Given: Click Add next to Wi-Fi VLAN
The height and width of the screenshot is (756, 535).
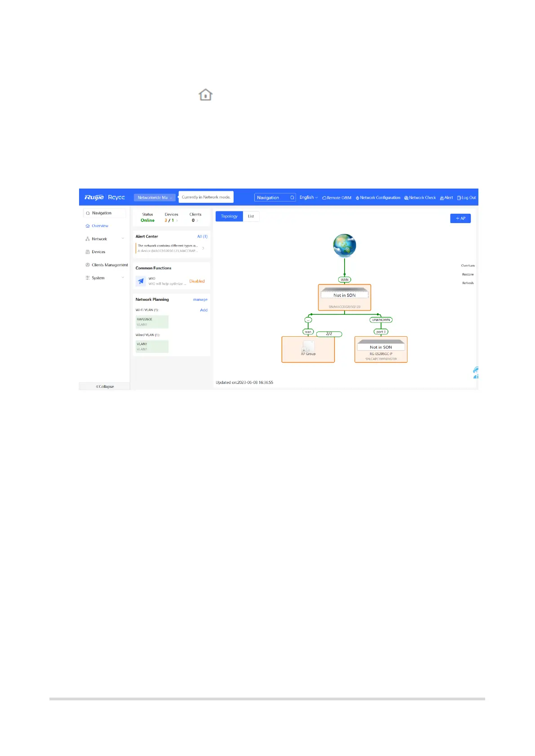Looking at the screenshot, I should [x=203, y=310].
